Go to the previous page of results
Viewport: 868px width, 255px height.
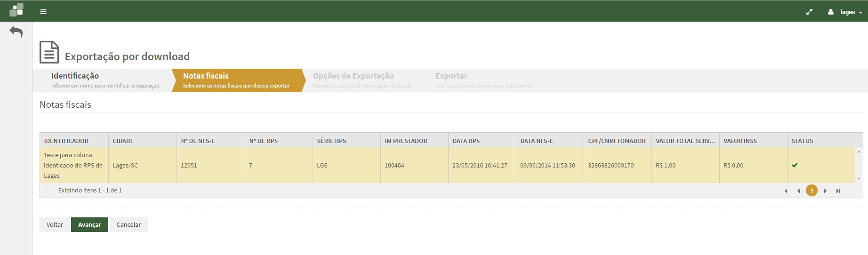[x=798, y=191]
